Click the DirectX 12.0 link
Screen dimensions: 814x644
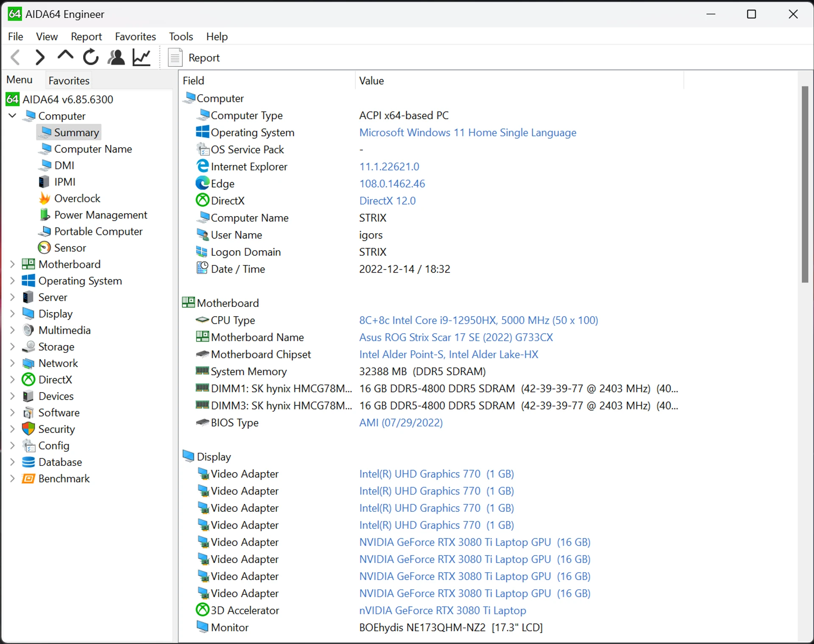coord(387,201)
